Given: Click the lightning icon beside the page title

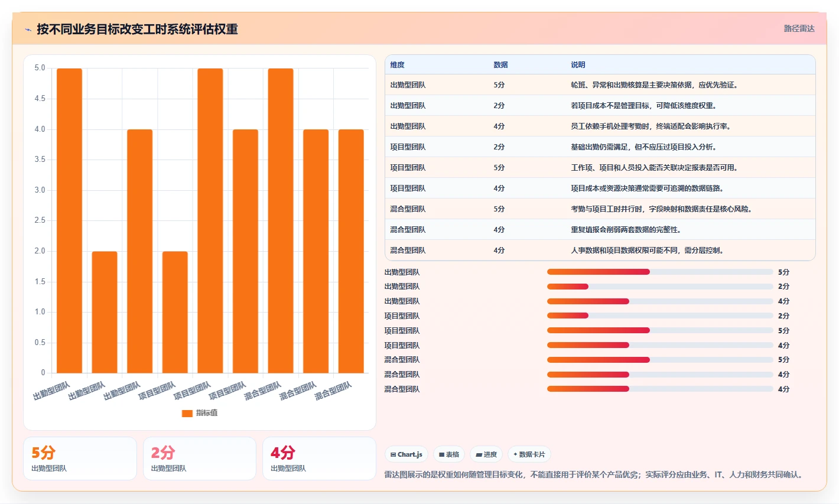Looking at the screenshot, I should coord(28,30).
